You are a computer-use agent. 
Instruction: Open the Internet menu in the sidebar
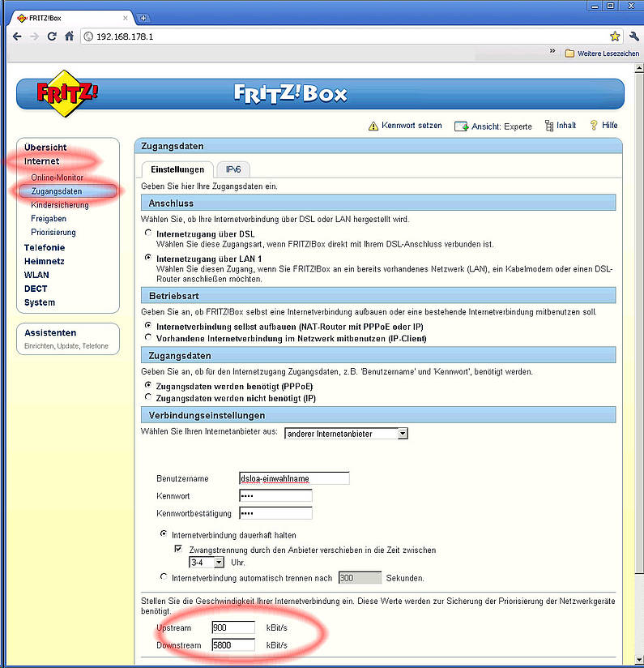point(41,161)
